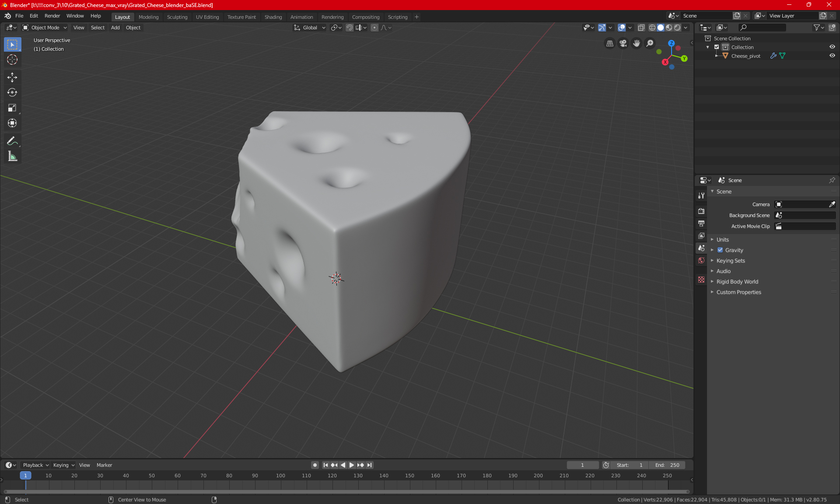The height and width of the screenshot is (504, 840).
Task: Toggle viewport gizmos visibility
Action: point(602,28)
